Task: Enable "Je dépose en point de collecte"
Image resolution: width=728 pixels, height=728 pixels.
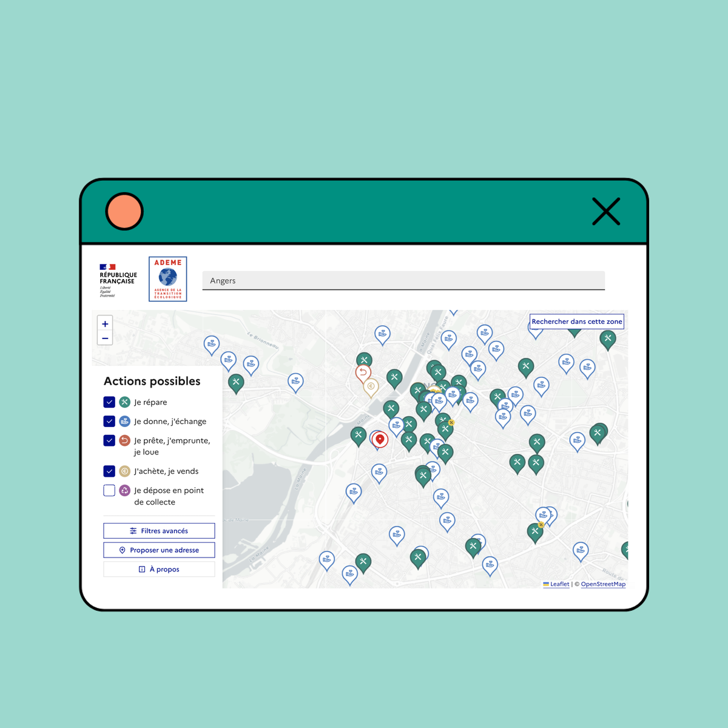Action: [109, 490]
